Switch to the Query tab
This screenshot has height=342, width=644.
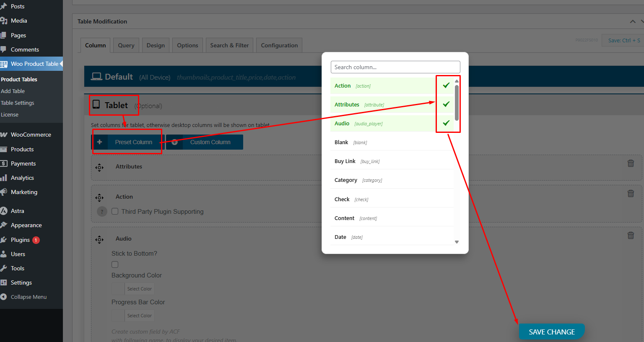[x=126, y=45]
